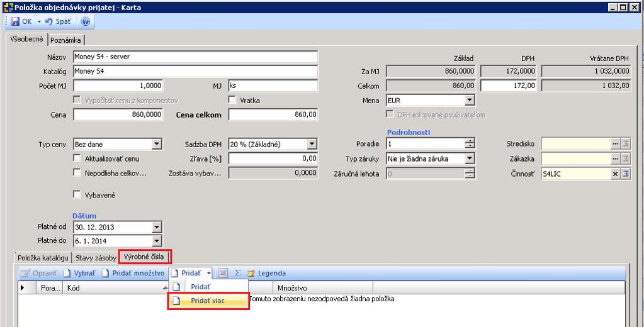
Task: Collapse the Pridať dropdown arrow in toolbar
Action: pyautogui.click(x=208, y=273)
